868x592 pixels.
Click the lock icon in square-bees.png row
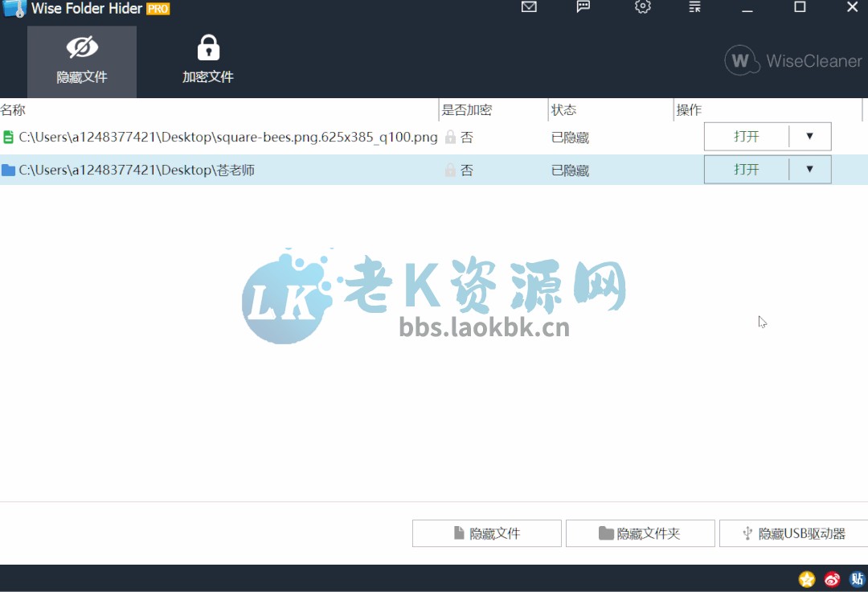451,137
